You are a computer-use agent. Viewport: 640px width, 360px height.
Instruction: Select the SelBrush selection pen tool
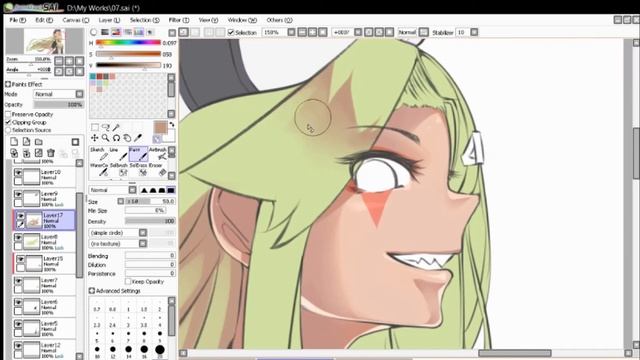118,170
